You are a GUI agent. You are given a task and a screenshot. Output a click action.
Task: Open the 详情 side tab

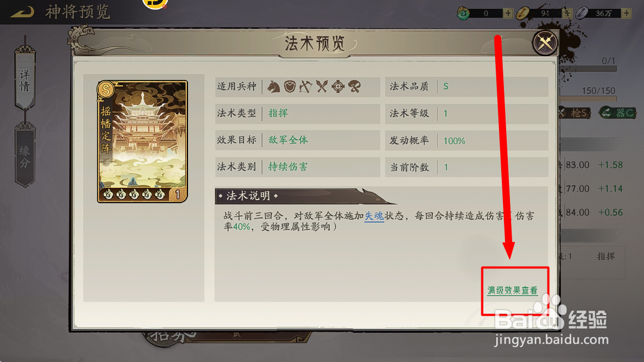[25, 79]
